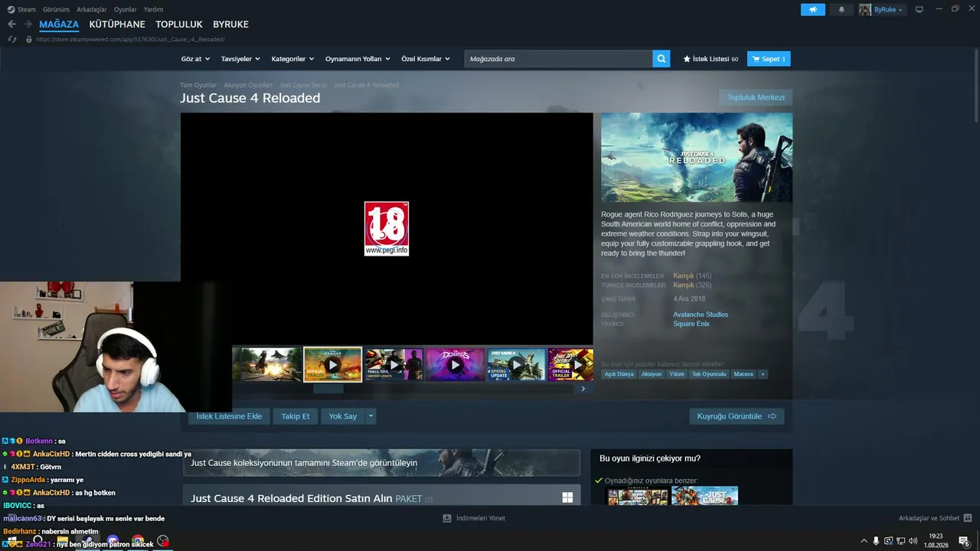Play the Trials, Toys content update video
Screen dimensions: 980x551
pos(394,364)
